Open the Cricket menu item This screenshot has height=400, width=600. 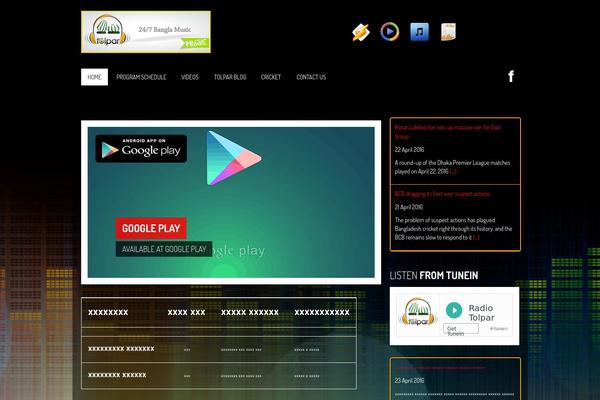(x=271, y=77)
